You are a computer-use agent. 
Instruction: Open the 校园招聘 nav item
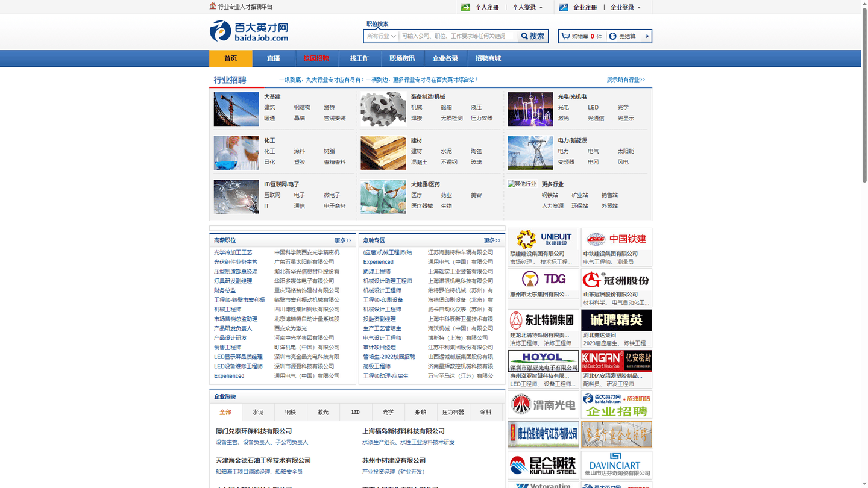pos(316,58)
